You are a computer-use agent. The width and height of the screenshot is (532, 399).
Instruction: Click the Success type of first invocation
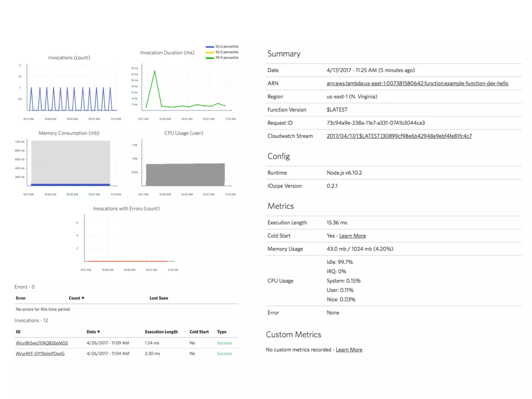click(x=224, y=343)
